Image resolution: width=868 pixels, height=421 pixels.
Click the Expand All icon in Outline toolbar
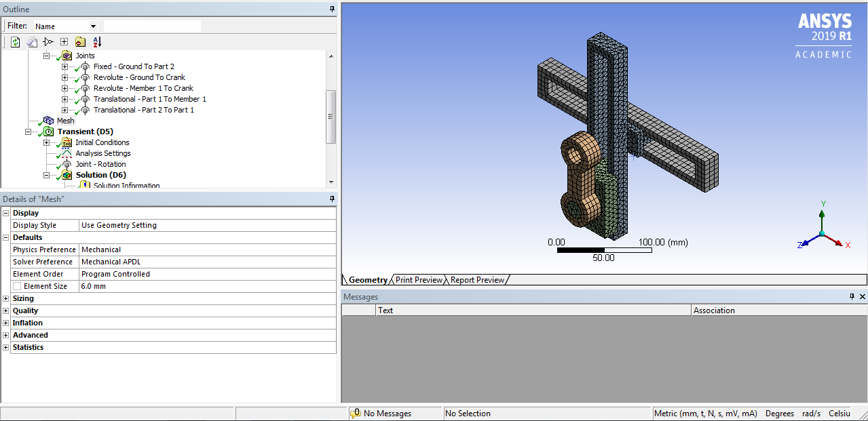click(x=64, y=41)
